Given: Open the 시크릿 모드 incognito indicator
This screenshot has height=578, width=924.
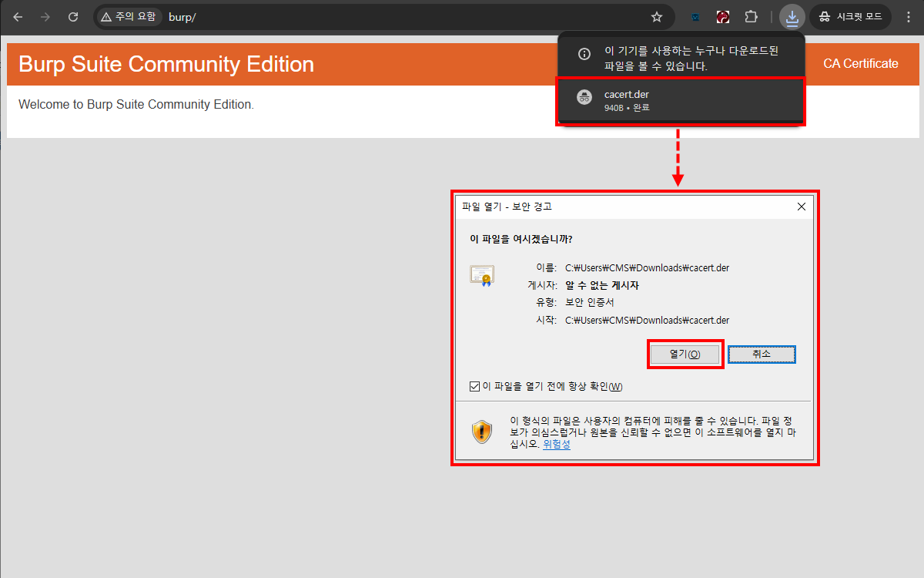Looking at the screenshot, I should point(850,17).
